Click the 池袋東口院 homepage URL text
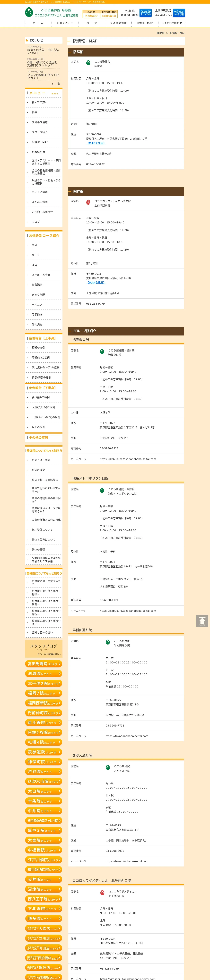This screenshot has width=210, height=980. pyautogui.click(x=128, y=459)
